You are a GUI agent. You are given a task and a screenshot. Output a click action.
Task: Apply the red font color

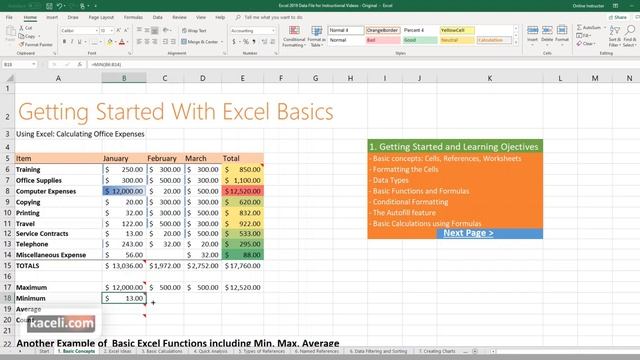pos(122,42)
